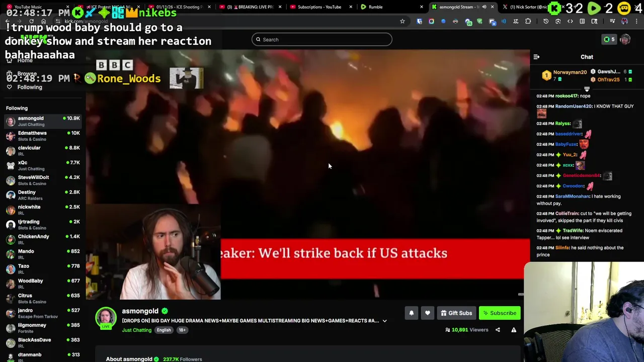Click the asmongold channel name heading
The height and width of the screenshot is (362, 644).
[x=140, y=311]
